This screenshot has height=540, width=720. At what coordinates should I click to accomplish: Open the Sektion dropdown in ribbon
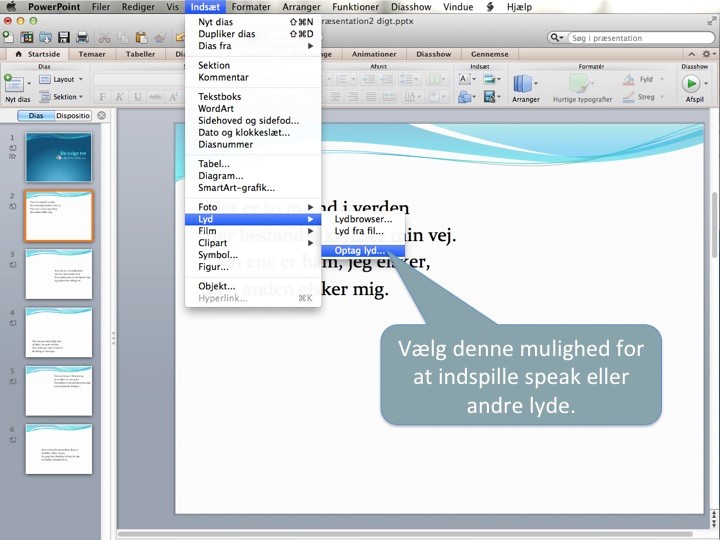[61, 97]
